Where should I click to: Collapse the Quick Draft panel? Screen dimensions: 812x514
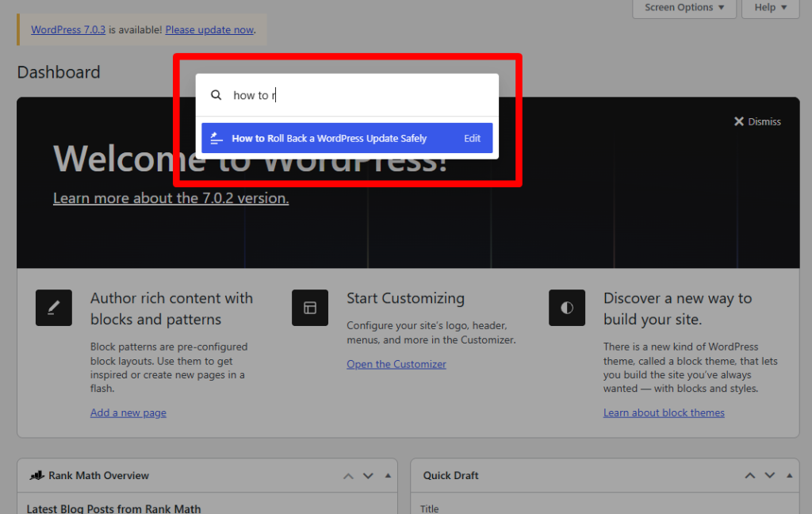[789, 476]
